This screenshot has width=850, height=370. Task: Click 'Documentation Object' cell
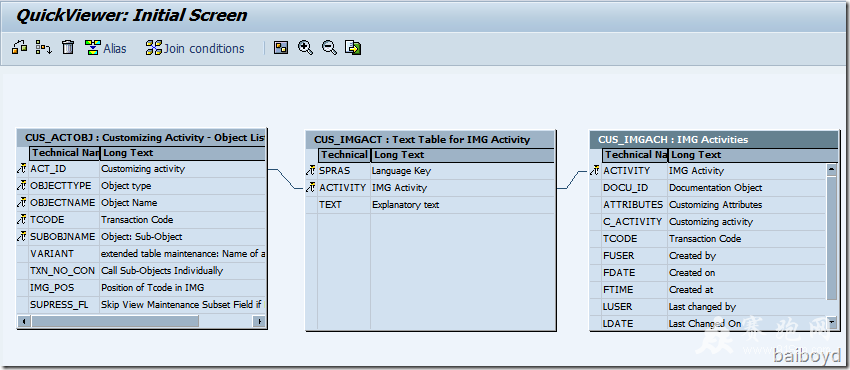746,188
